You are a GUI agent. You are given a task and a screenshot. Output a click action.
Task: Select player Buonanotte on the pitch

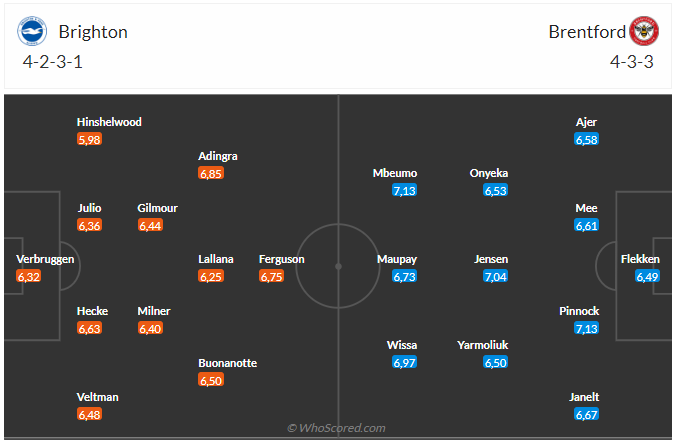point(228,363)
